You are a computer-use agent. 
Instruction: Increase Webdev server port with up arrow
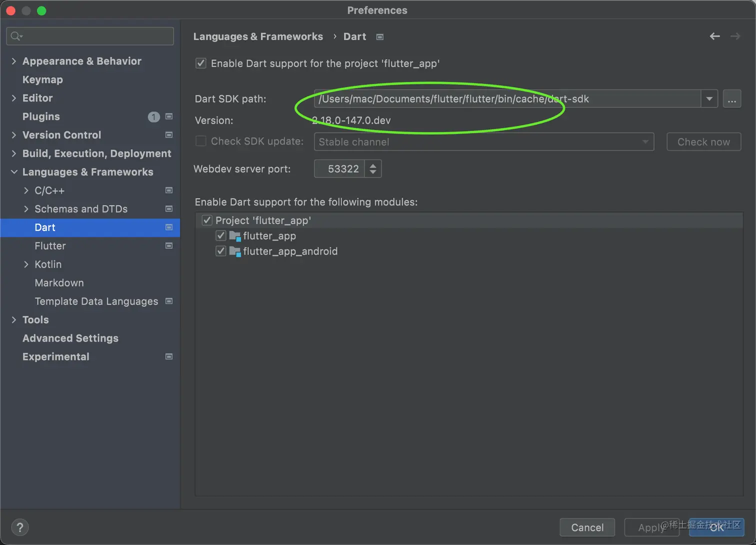pos(373,165)
